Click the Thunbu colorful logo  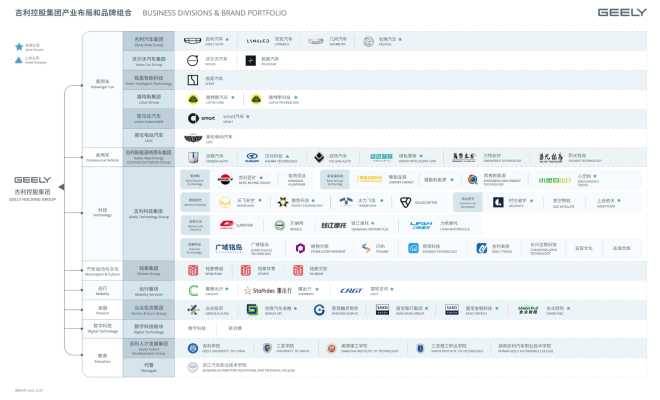pos(366,248)
